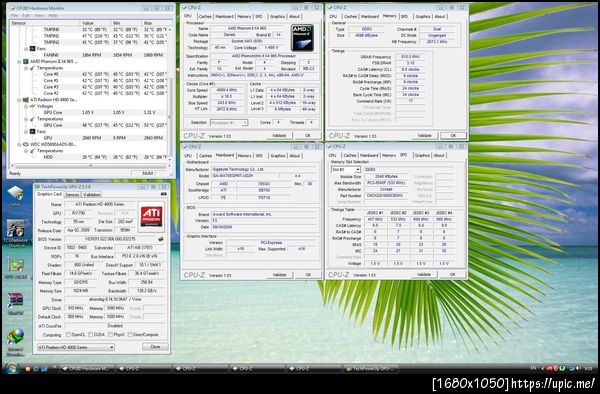
Task: Click the TechPowerUp GPU-Z taskbar button
Action: pos(371,369)
